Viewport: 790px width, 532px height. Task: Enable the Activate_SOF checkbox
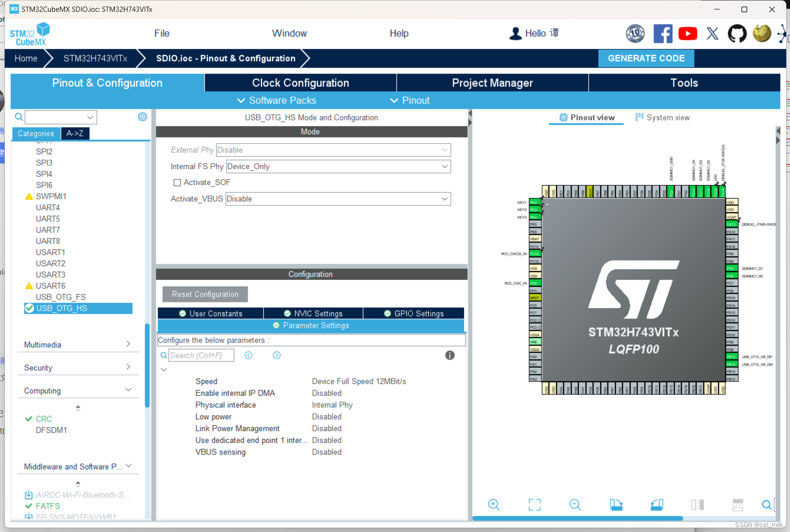(177, 182)
